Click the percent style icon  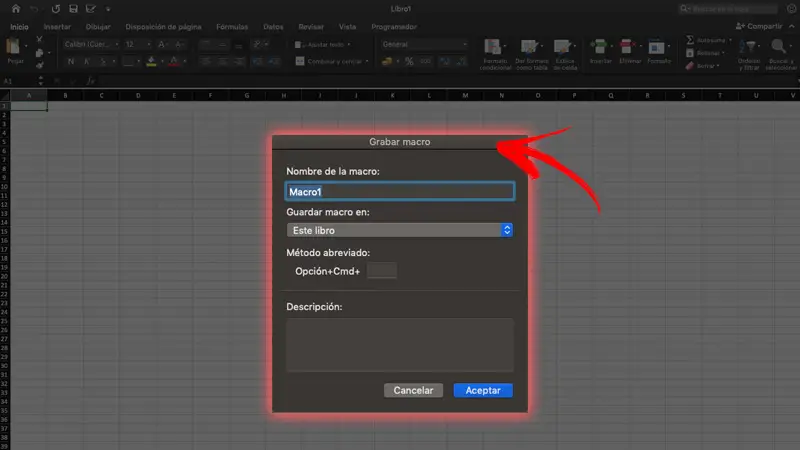(409, 62)
